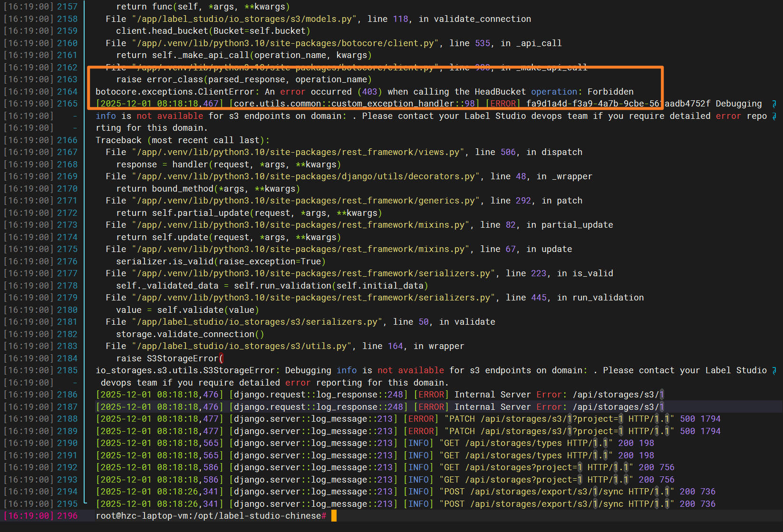Click 'response = handler(request, *args, **kwargs)'
The image size is (783, 532).
point(229,164)
